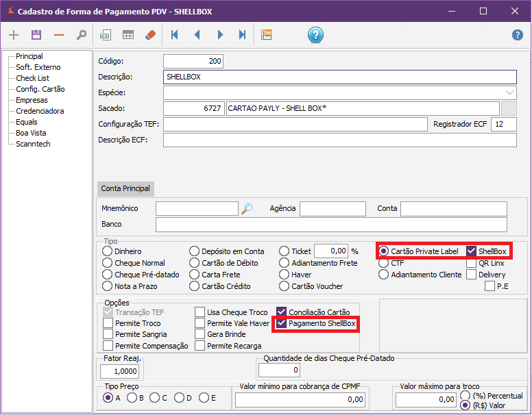The image size is (532, 415).
Task: Enable Gera Brinde option
Action: [x=199, y=334]
